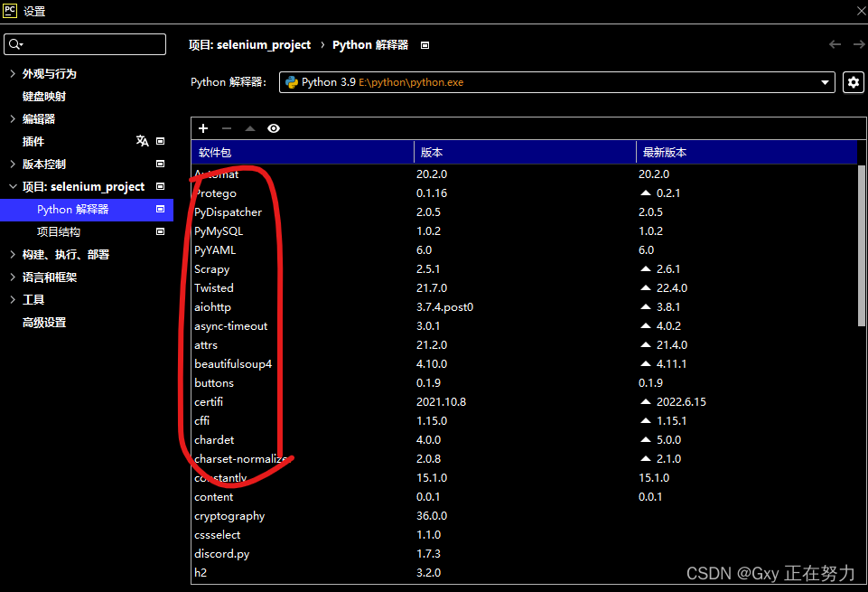Select the PyMySQL package row
This screenshot has width=868, height=592.
click(524, 231)
